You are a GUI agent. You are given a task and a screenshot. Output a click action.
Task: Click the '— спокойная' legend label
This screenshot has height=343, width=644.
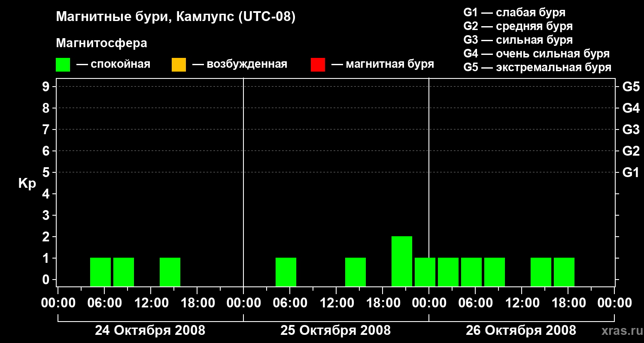point(113,64)
